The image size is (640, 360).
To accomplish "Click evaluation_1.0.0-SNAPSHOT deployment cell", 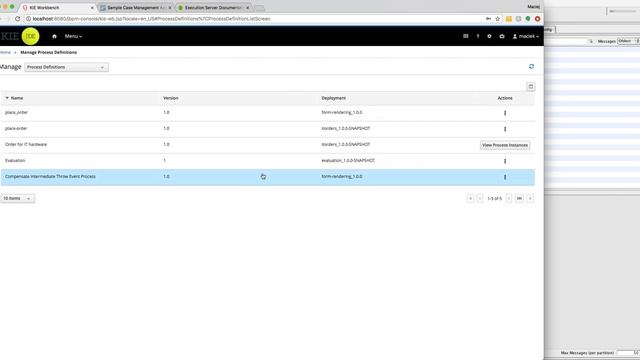I will coord(348,160).
